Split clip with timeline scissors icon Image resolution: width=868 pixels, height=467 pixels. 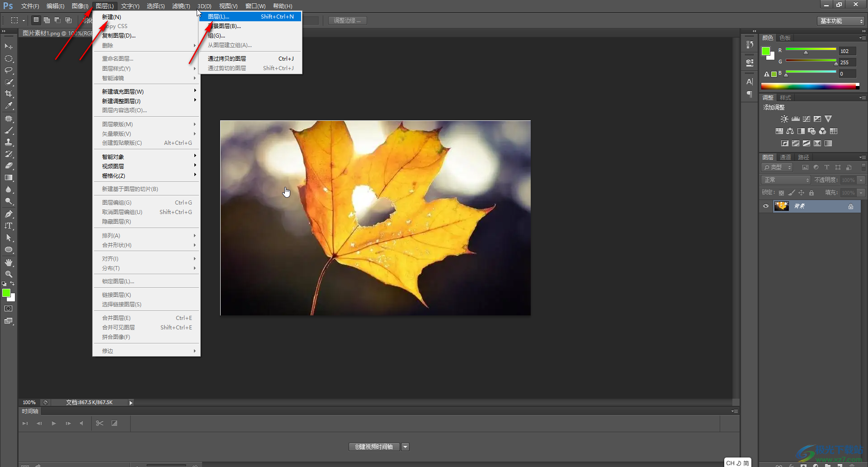coord(100,423)
